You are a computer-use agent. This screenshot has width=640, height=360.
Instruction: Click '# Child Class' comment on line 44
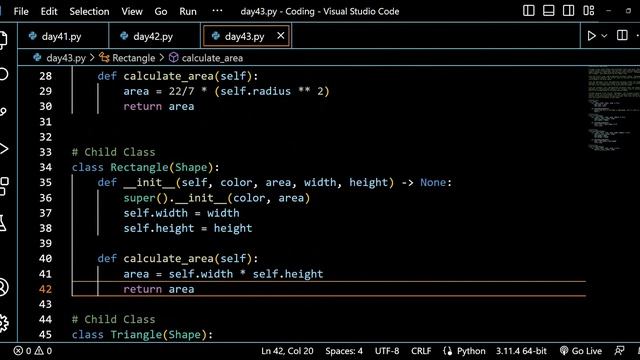pyautogui.click(x=113, y=319)
